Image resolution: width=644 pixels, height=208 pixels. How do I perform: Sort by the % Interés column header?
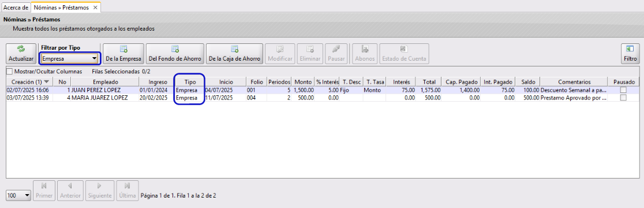pos(327,82)
